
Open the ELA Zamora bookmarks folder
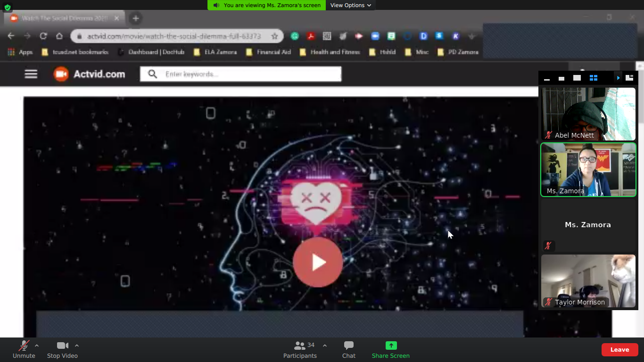pyautogui.click(x=215, y=52)
